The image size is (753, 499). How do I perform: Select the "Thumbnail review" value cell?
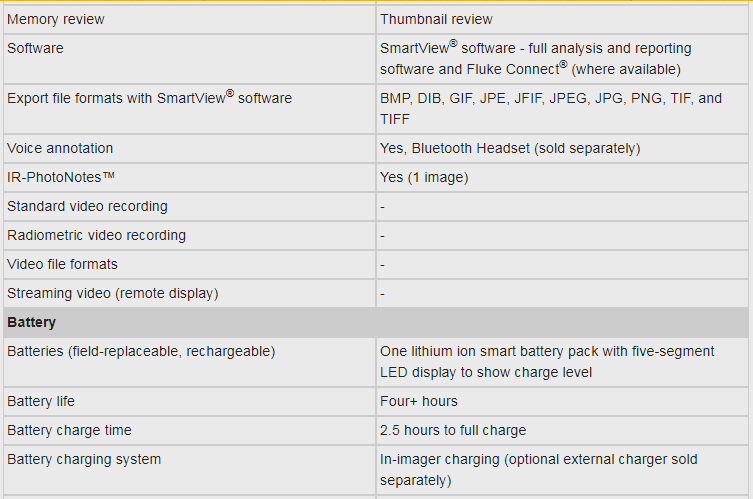[436, 19]
